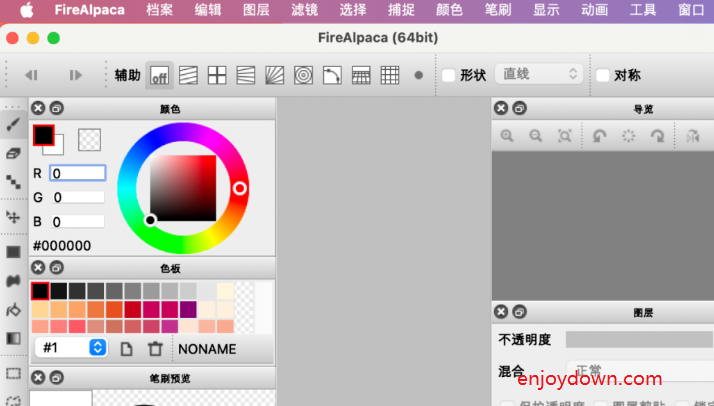Viewport: 714px width, 406px height.
Task: Select the transparent color swatch
Action: click(89, 140)
